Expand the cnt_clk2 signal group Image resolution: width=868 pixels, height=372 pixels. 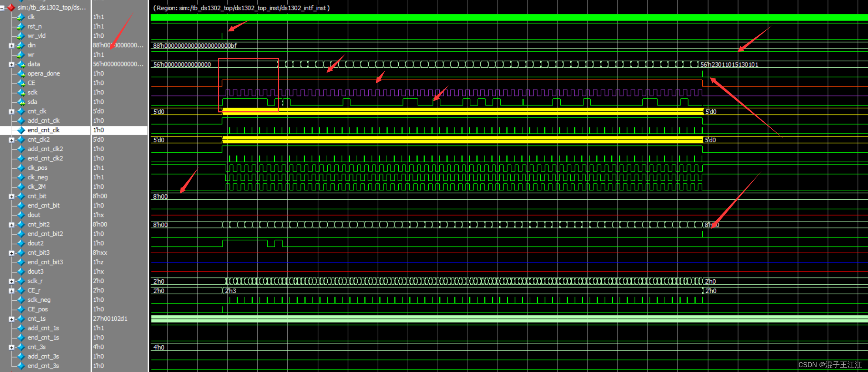pos(11,139)
